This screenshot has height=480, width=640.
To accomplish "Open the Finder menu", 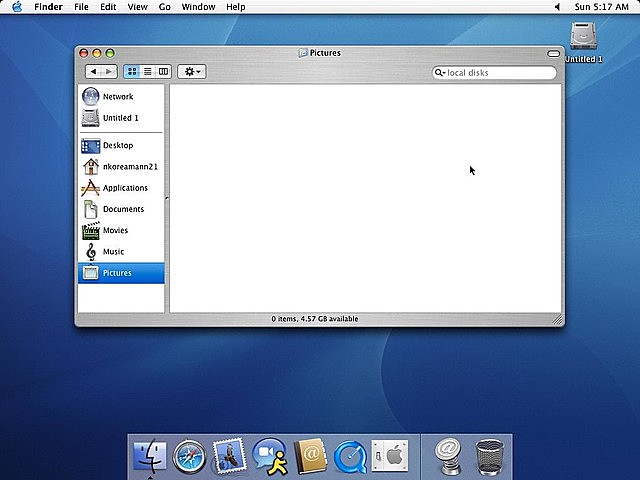I will click(x=48, y=7).
